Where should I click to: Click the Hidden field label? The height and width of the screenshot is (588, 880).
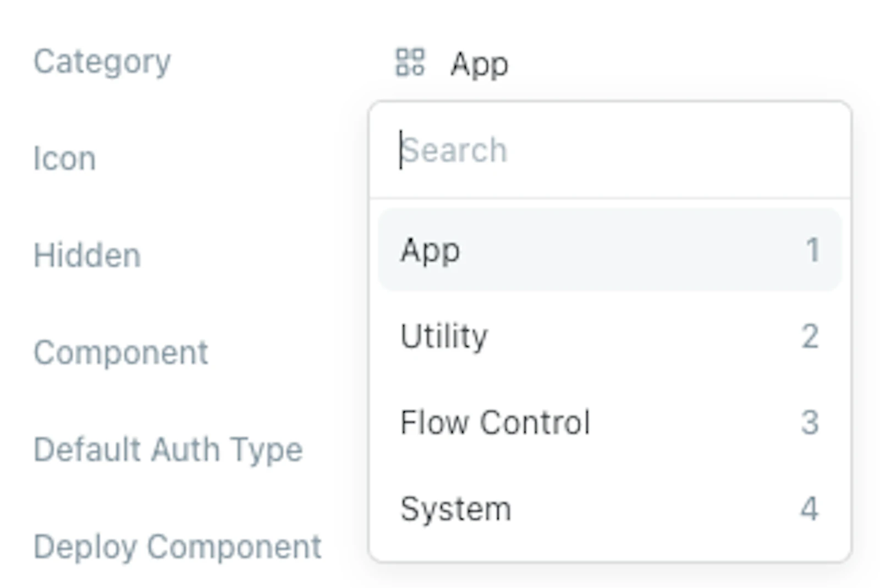click(87, 256)
